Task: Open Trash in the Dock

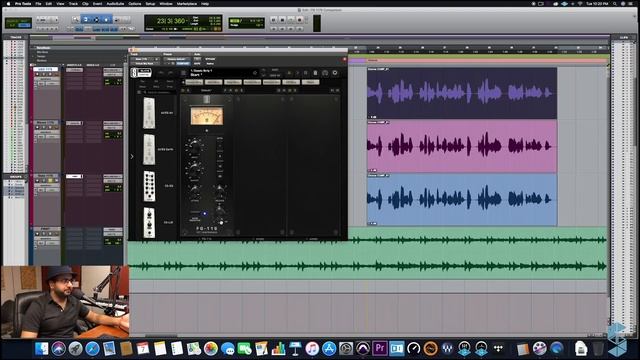Action: [x=598, y=349]
